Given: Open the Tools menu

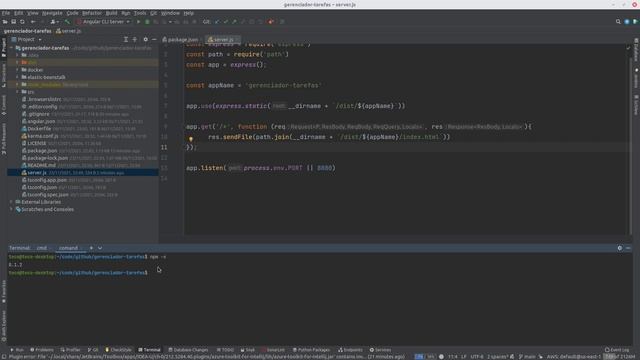Looking at the screenshot, I should pos(140,13).
